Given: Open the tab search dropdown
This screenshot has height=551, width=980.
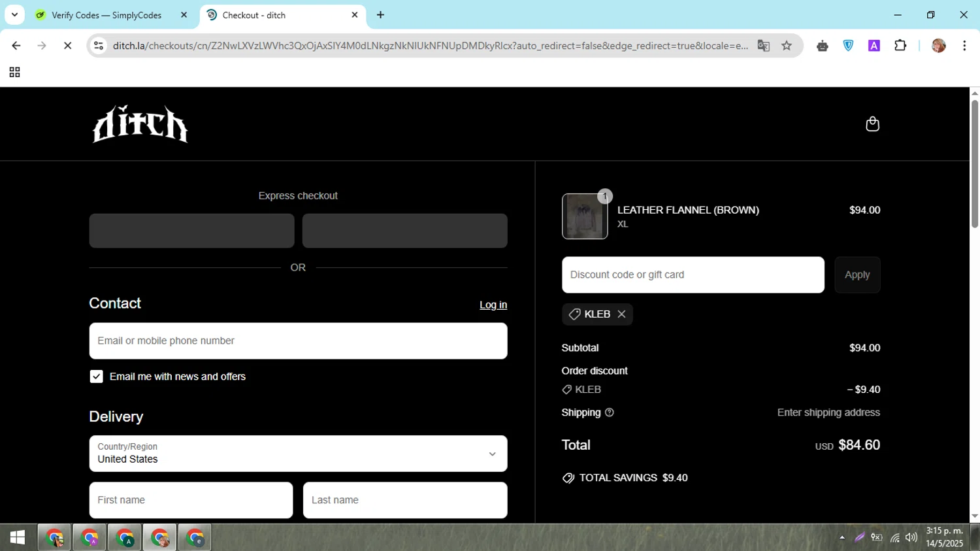Looking at the screenshot, I should pos(14,14).
